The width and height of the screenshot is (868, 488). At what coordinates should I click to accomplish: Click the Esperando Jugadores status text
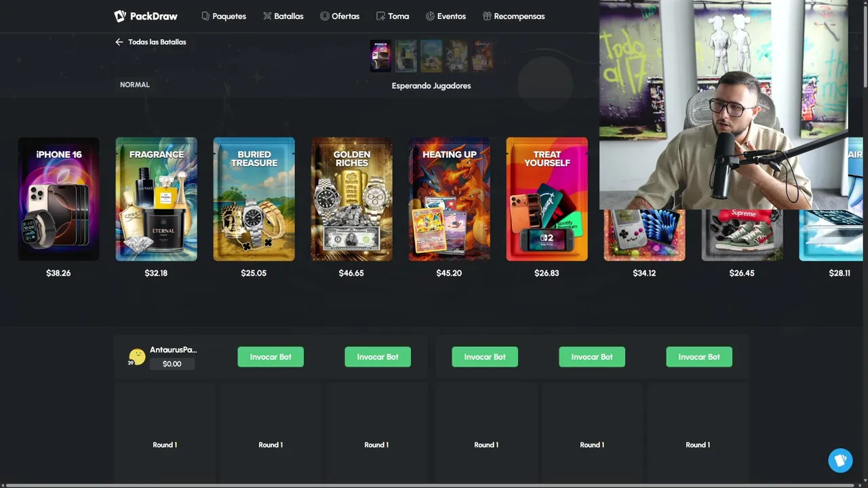coord(431,86)
